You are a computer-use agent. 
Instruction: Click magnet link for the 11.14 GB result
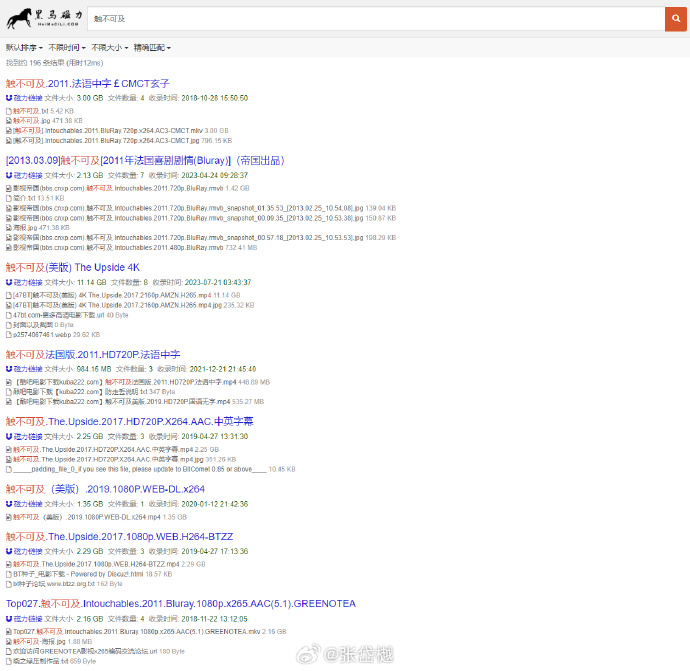point(24,282)
